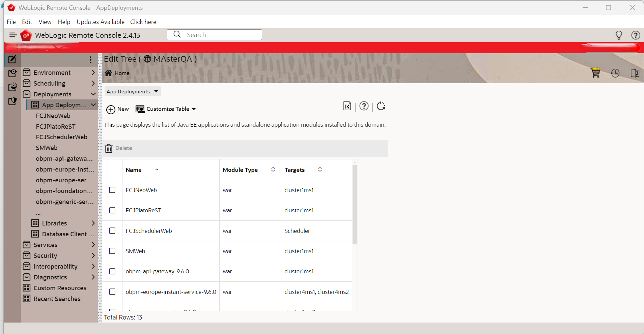
Task: Click the Security folder icon
Action: [27, 255]
